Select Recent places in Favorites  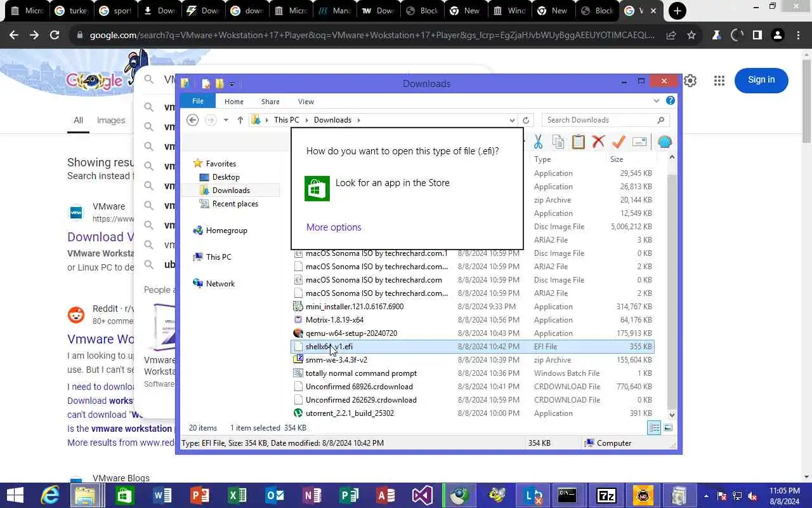point(235,204)
